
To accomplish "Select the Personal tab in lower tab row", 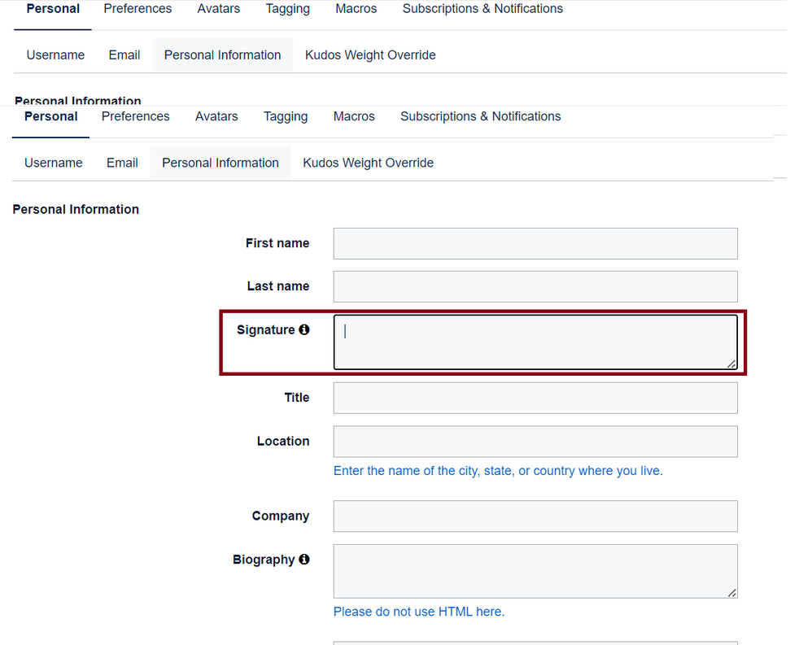I will tap(50, 116).
